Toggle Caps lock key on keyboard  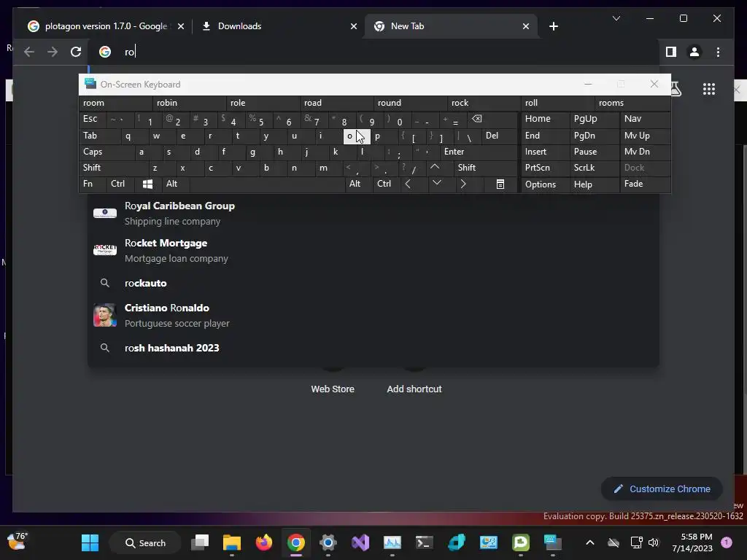click(107, 152)
